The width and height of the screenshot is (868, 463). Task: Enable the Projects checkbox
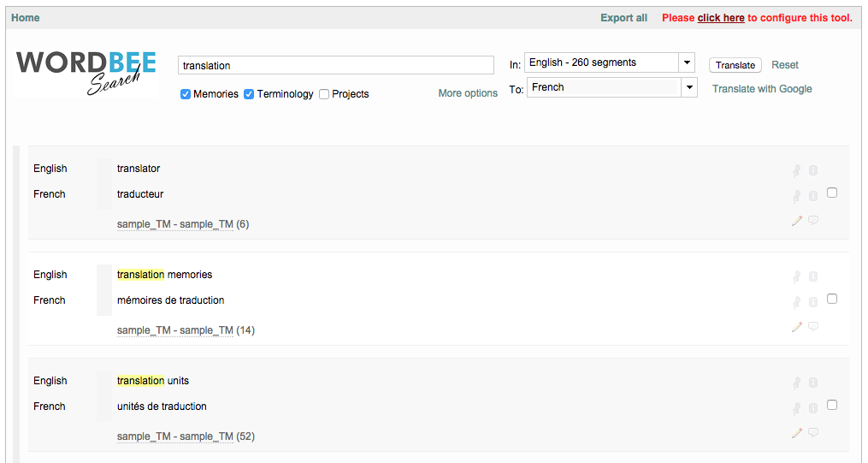(x=324, y=94)
